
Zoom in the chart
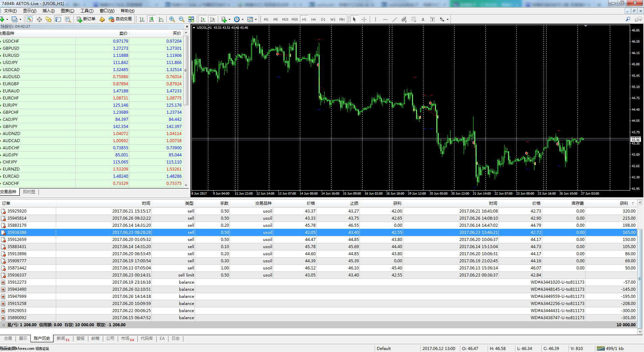pyautogui.click(x=172, y=19)
